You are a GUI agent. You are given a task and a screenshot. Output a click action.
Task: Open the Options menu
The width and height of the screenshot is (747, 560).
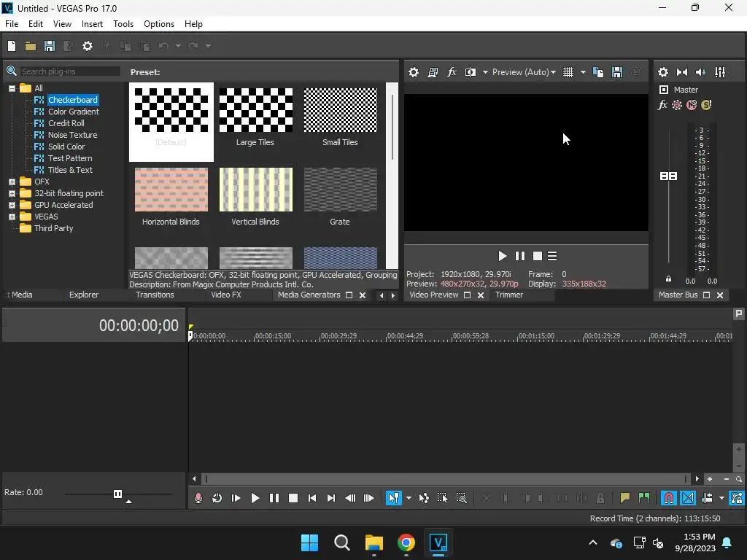click(x=158, y=24)
